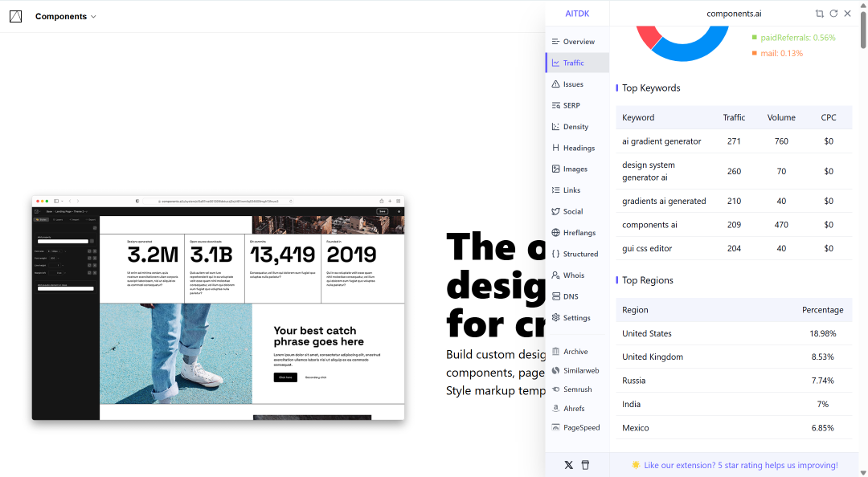
Task: Click the star rating prompt link
Action: [735, 466]
